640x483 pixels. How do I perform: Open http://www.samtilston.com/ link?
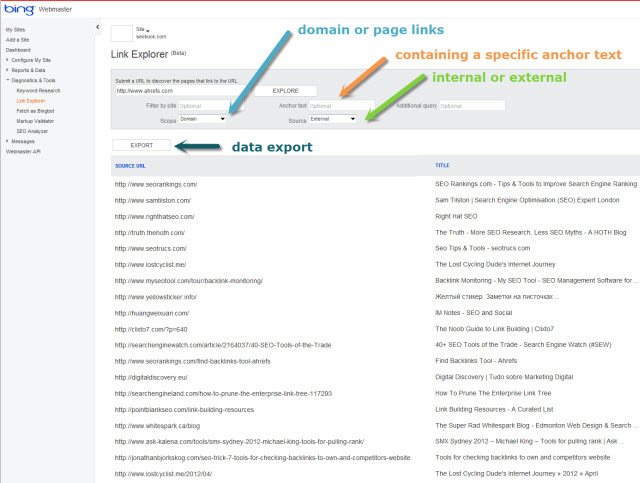(x=153, y=200)
